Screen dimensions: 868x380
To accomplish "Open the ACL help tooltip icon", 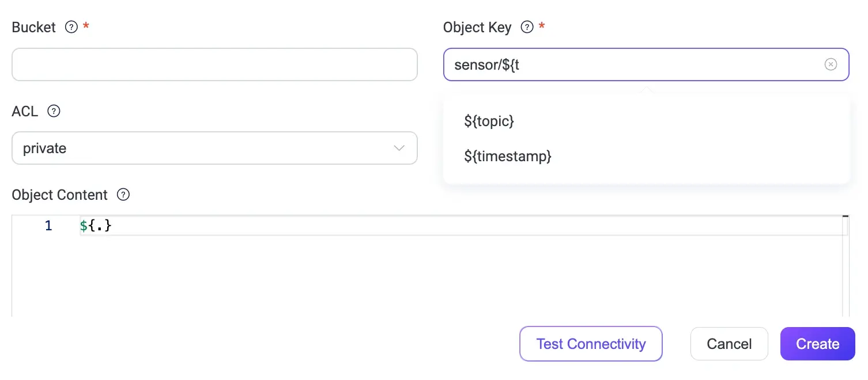I will (54, 111).
